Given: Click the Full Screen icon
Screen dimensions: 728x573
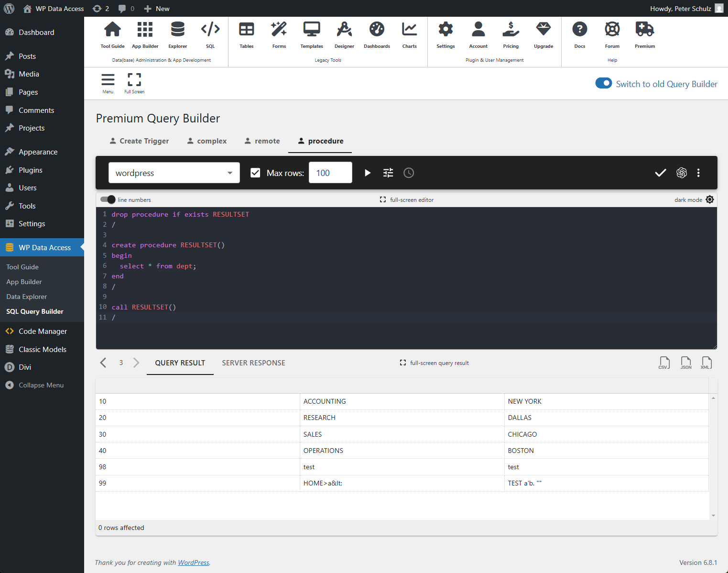Looking at the screenshot, I should (134, 80).
